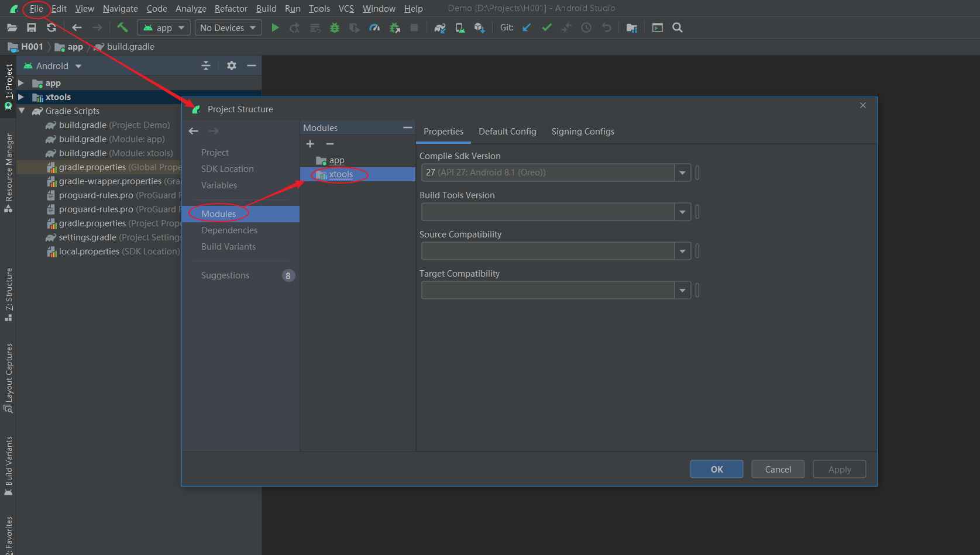
Task: Click the project panel settings gear icon
Action: tap(232, 66)
